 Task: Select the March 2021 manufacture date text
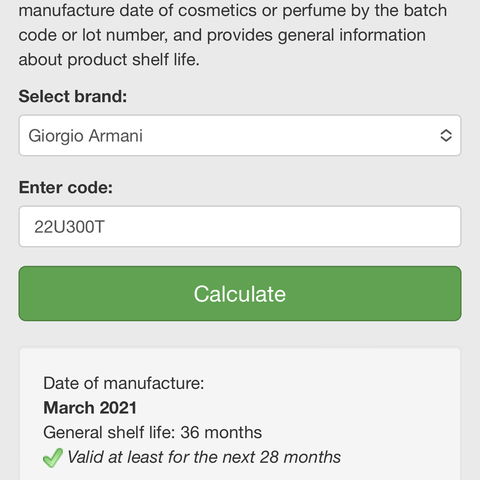tap(90, 408)
